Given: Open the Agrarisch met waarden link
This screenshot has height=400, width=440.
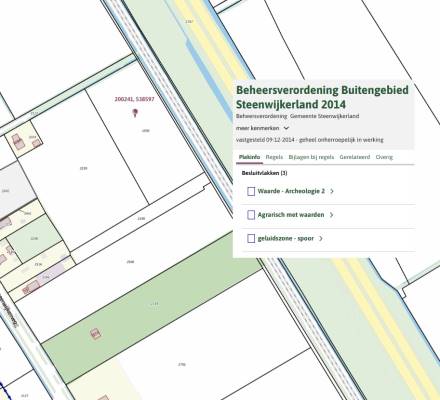Looking at the screenshot, I should click(291, 215).
